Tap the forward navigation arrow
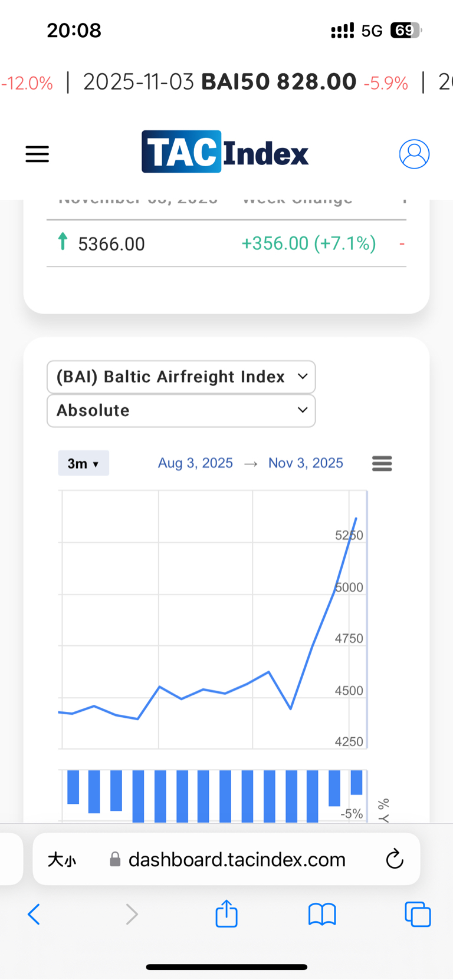 click(132, 915)
